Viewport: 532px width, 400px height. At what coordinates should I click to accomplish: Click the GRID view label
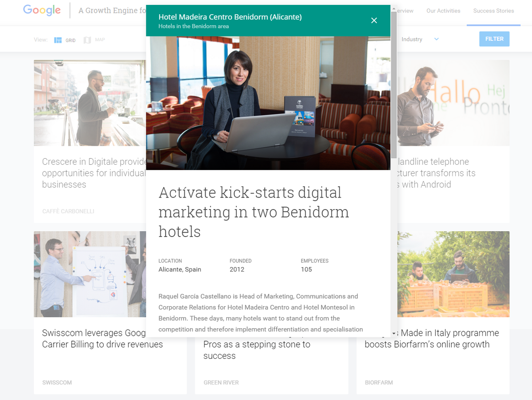click(x=70, y=40)
